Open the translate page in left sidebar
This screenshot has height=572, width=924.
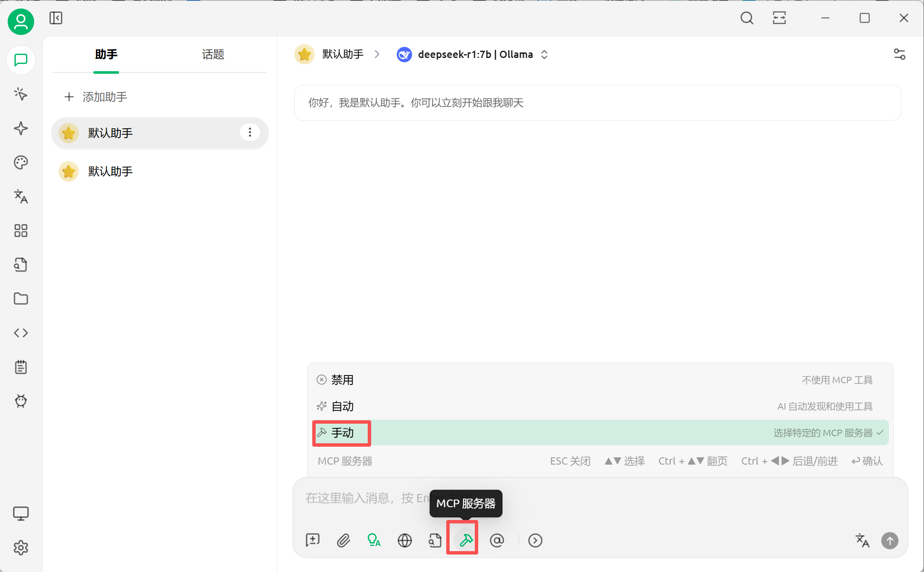(x=20, y=196)
